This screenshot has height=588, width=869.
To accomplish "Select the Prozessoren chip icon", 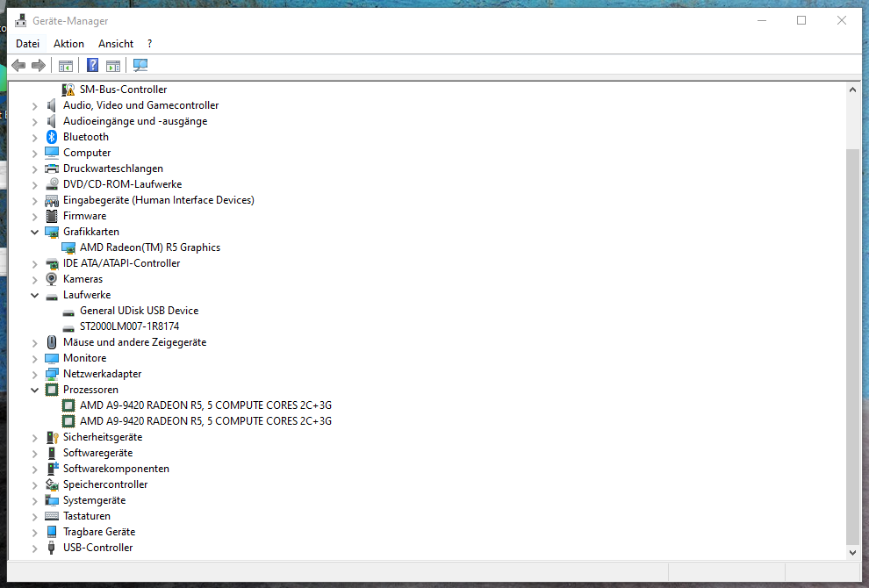I will pos(52,390).
